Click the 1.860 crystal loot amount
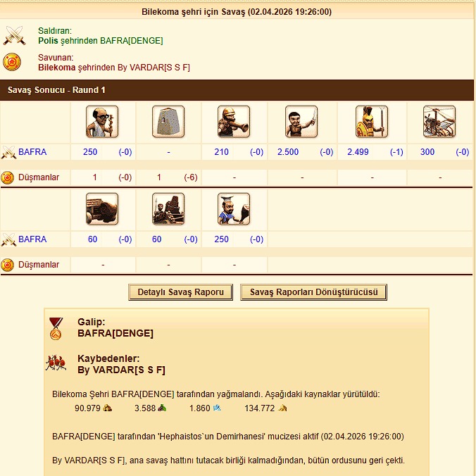 coord(200,408)
